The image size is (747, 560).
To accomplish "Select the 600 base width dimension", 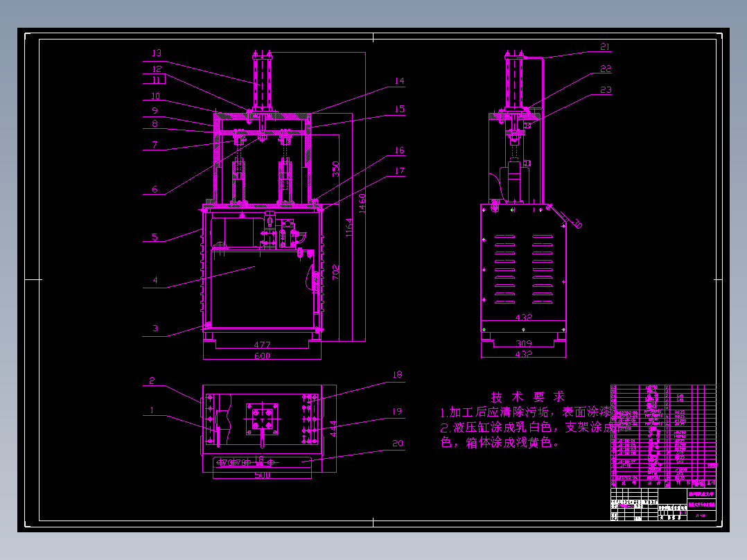I will (x=262, y=356).
